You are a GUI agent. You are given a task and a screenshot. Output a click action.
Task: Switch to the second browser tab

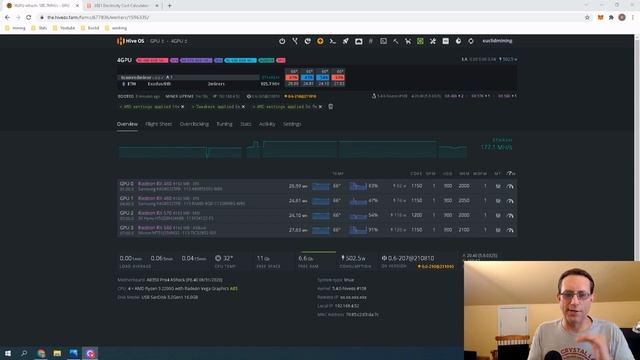point(122,6)
